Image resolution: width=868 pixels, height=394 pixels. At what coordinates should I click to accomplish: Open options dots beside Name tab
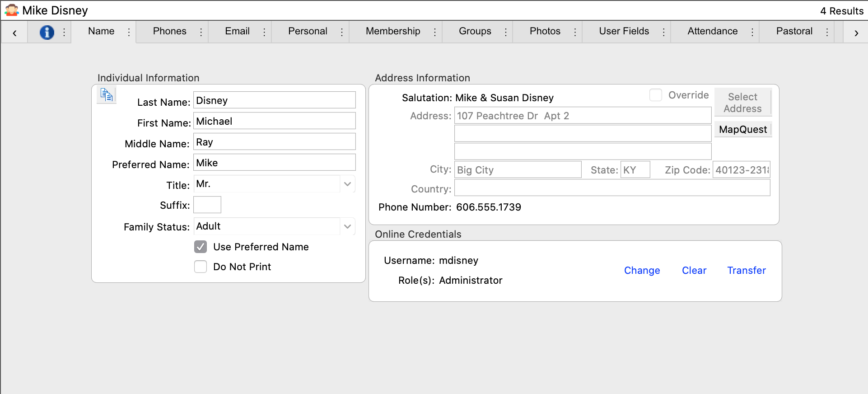point(129,32)
